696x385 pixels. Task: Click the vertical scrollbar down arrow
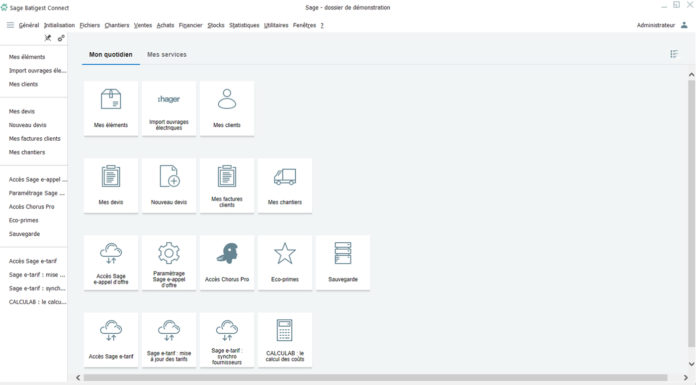click(x=691, y=364)
